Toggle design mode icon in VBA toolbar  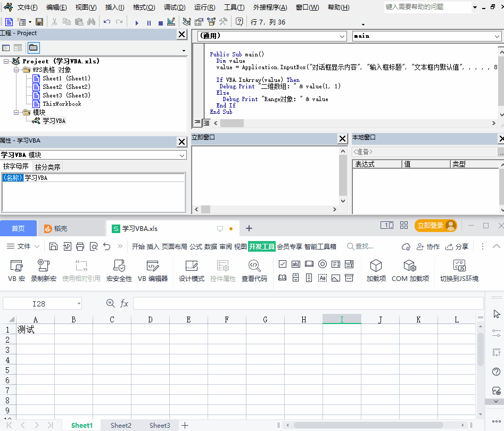(x=171, y=22)
